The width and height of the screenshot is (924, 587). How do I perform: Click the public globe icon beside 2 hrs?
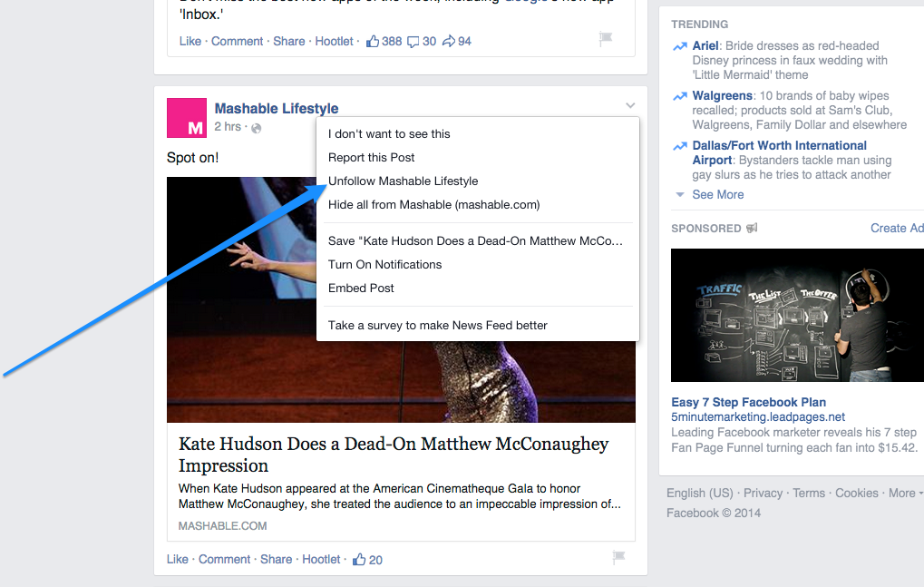pos(257,128)
